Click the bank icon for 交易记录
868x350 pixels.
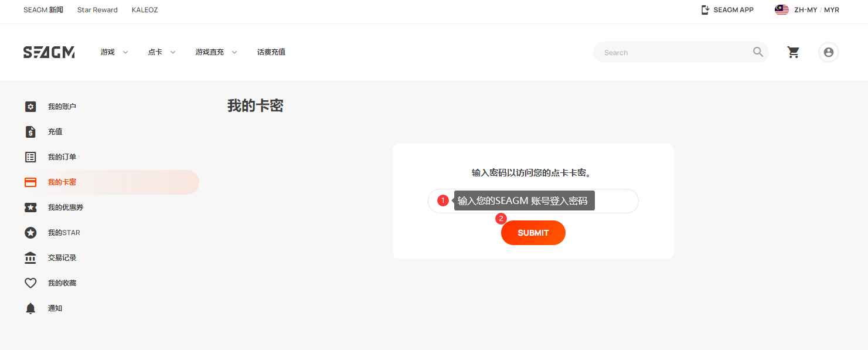(30, 258)
